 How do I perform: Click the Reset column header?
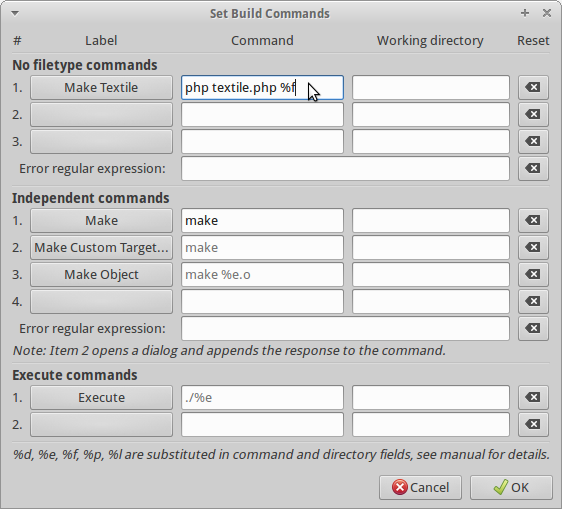(533, 41)
